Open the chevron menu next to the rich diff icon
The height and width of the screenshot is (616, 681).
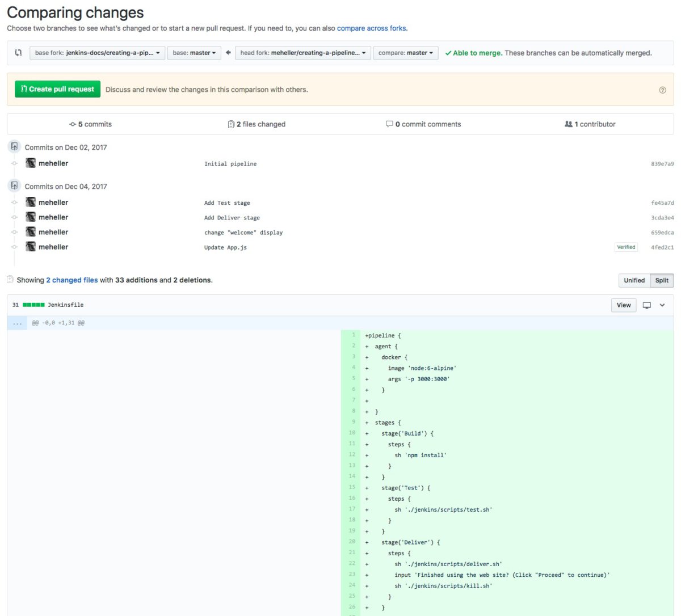point(661,305)
